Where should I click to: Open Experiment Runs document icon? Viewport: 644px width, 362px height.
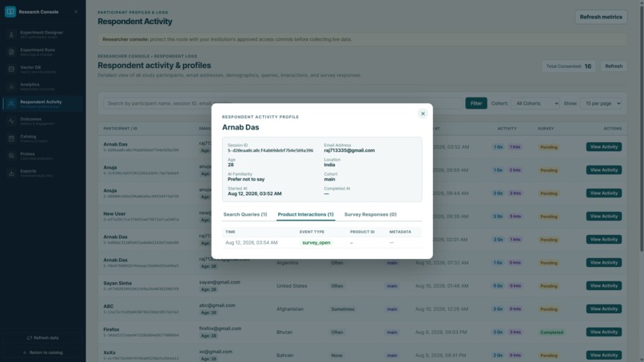pyautogui.click(x=11, y=52)
